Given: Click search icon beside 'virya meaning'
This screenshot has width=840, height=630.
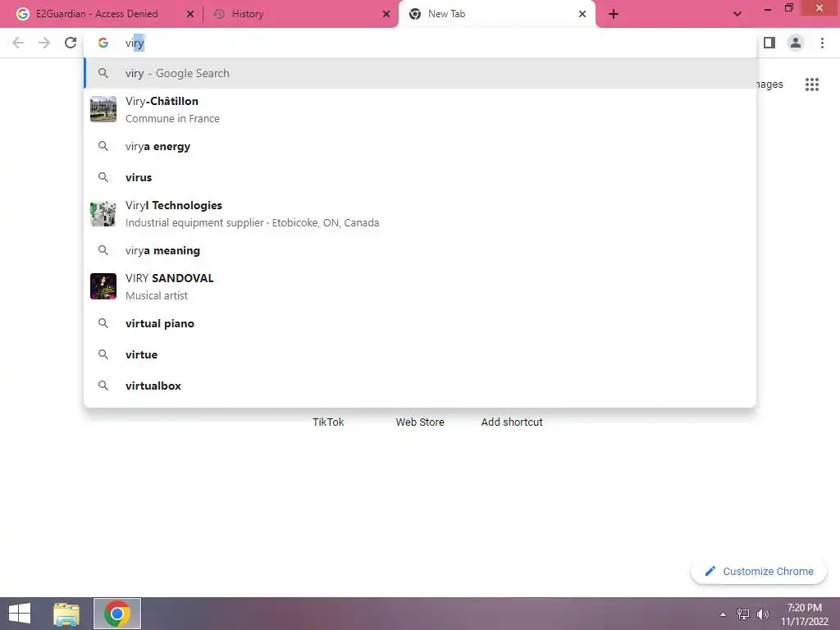Looking at the screenshot, I should pyautogui.click(x=103, y=250).
